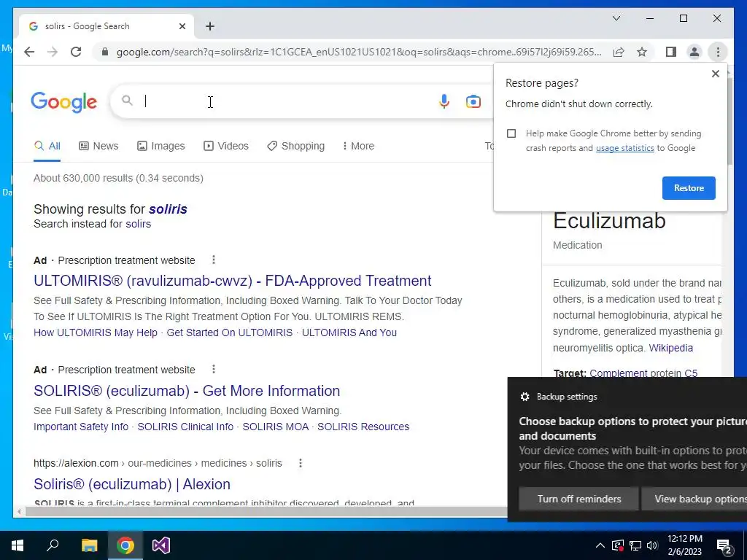Screen dimensions: 747x560
Task: Open SOLIRIS MOA link
Action: (276, 427)
